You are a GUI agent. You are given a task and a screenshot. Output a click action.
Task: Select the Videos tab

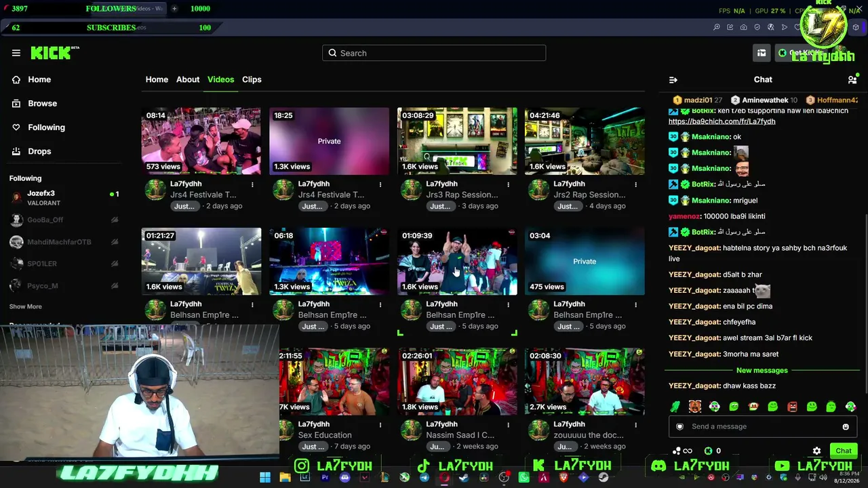point(220,79)
